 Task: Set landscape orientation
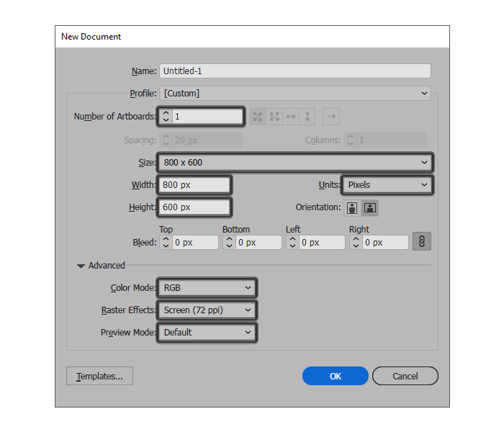click(370, 208)
